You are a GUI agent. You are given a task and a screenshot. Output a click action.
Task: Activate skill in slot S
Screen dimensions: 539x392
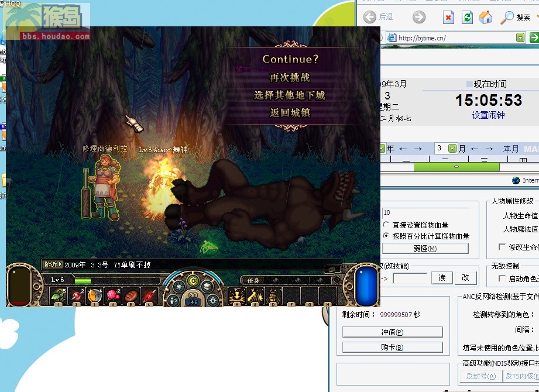tap(255, 296)
